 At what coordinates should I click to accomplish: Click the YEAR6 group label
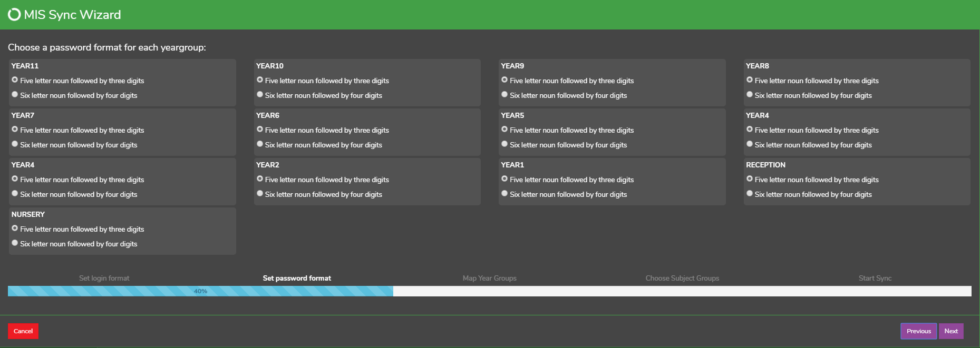pyautogui.click(x=268, y=115)
